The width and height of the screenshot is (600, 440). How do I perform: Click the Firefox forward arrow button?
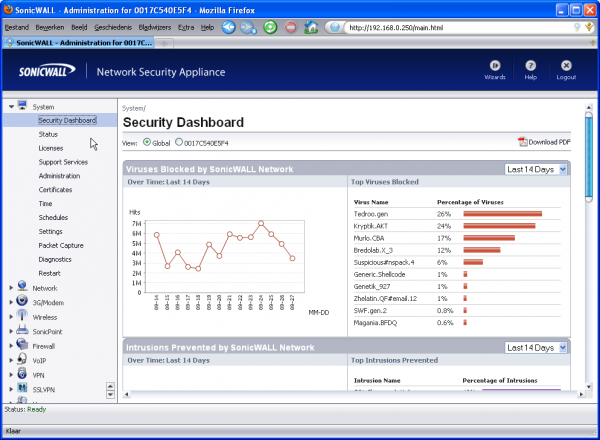(x=248, y=27)
